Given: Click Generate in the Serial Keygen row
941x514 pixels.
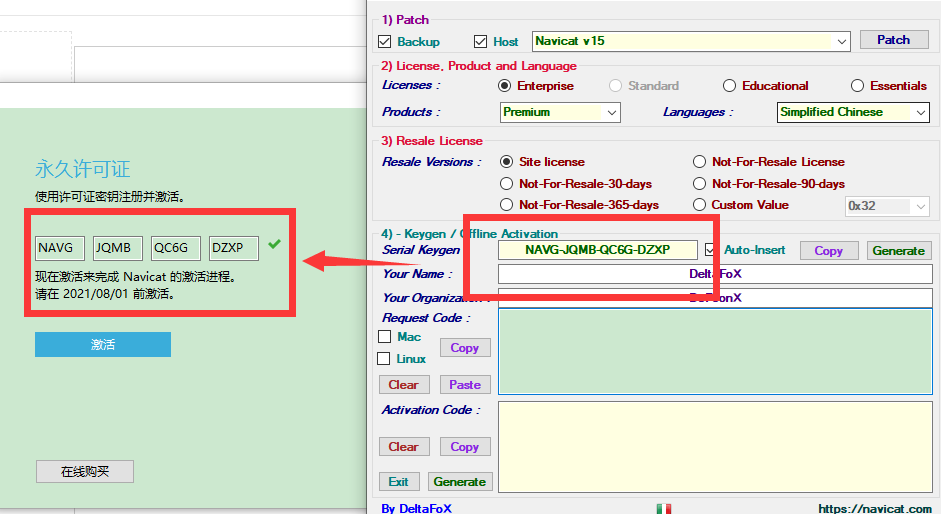Looking at the screenshot, I should tap(898, 250).
